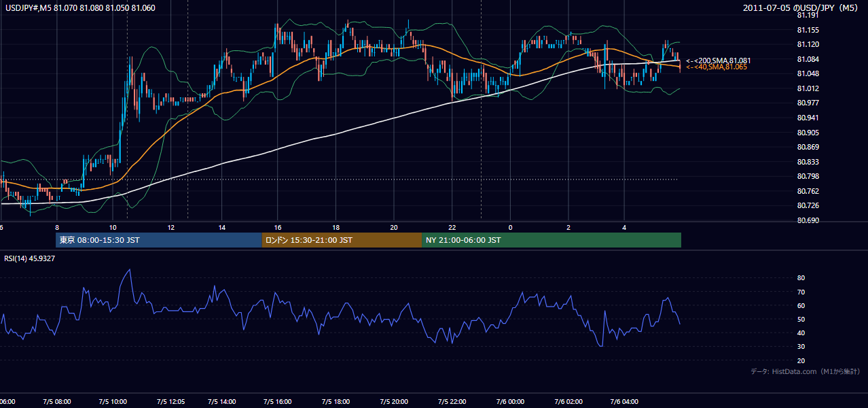Screen dimensions: 868x408
Task: Click the 200 SMA 81.081 label
Action: tap(719, 61)
